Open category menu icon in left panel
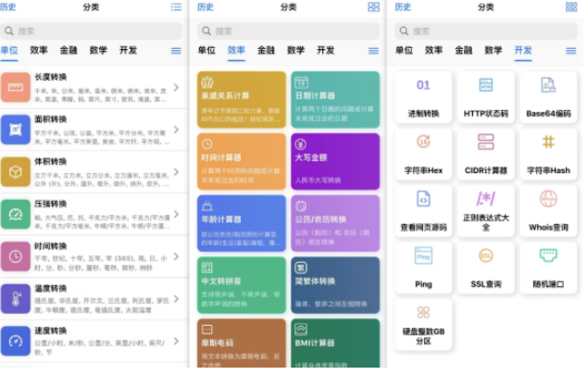Image resolution: width=588 pixels, height=375 pixels. click(176, 51)
